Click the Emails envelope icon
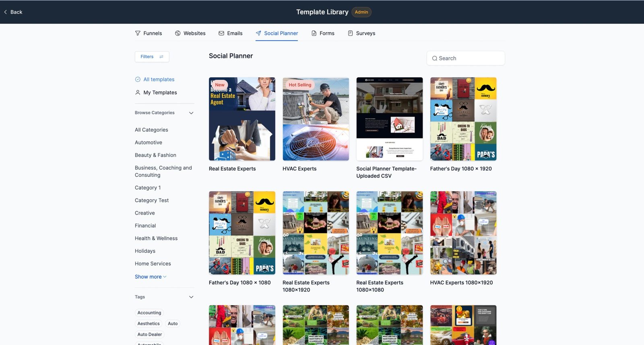The height and width of the screenshot is (345, 644). pyautogui.click(x=221, y=33)
